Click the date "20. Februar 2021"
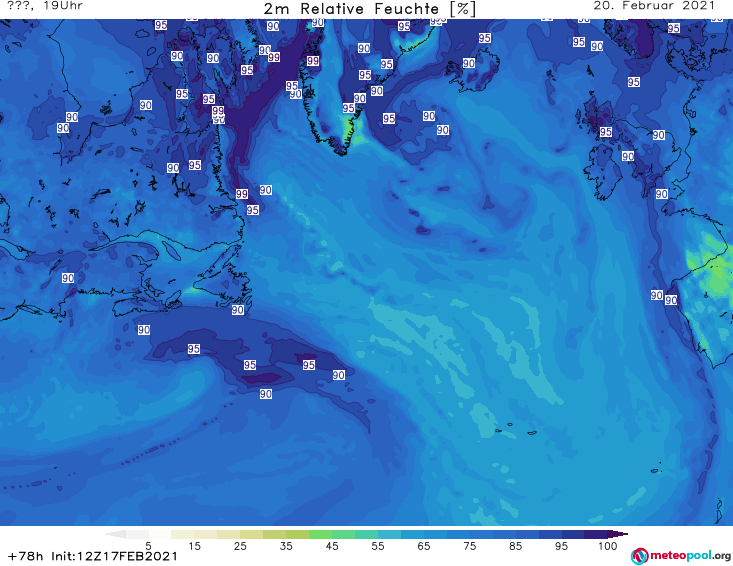The image size is (733, 566). (x=654, y=6)
